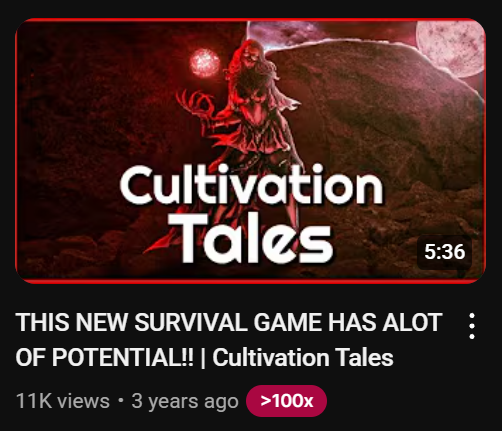
Task: Click the 'OF POTENTIAL!!' title text
Action: tap(104, 357)
